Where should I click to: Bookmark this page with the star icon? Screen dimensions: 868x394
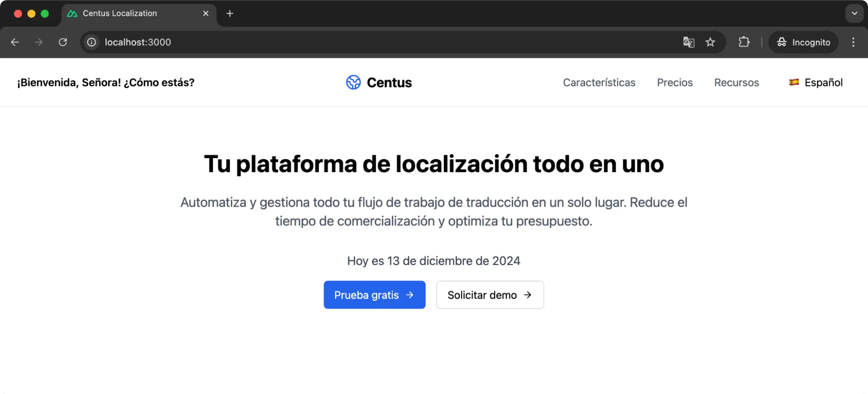coord(710,42)
